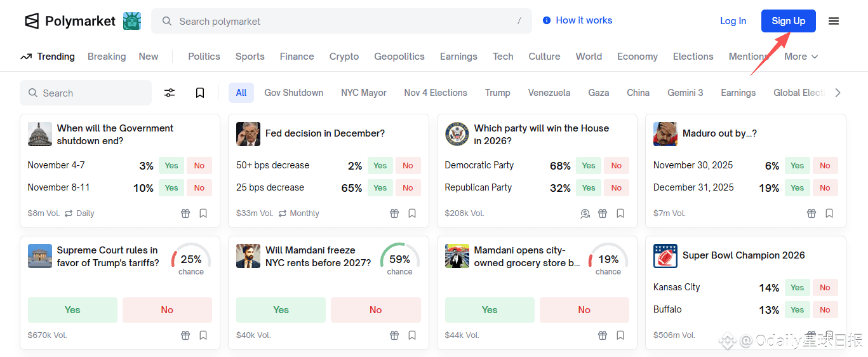868x357 pixels.
Task: Click the bookmark filter icon beside search
Action: tap(200, 93)
